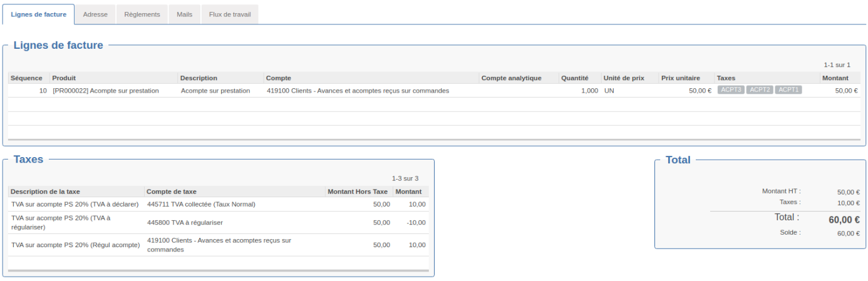Click the ACPT1 tax tag
The image size is (868, 281).
pyautogui.click(x=788, y=90)
